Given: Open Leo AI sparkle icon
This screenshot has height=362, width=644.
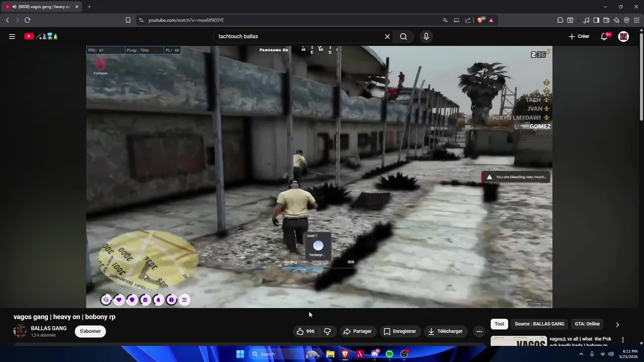Looking at the screenshot, I should [616, 20].
